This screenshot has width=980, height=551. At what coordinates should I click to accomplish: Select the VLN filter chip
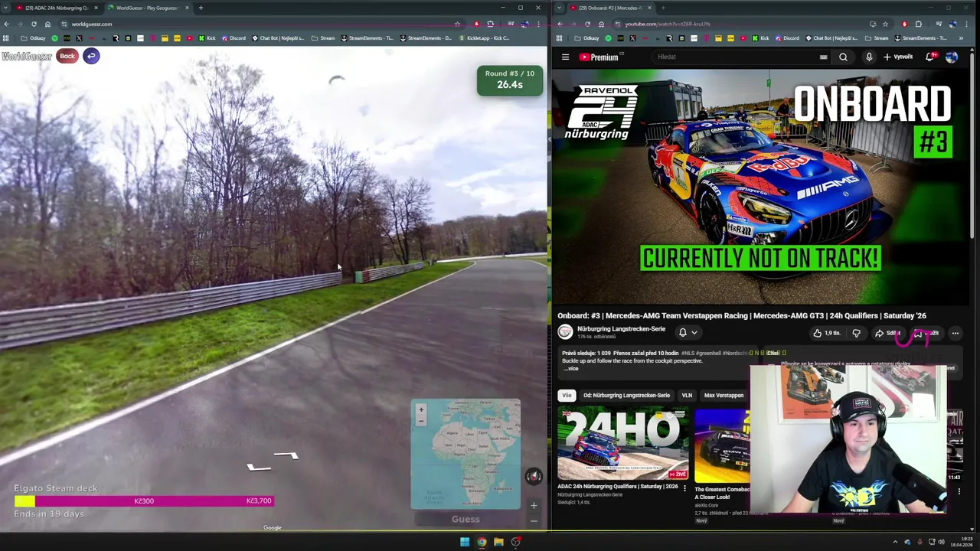click(x=687, y=396)
